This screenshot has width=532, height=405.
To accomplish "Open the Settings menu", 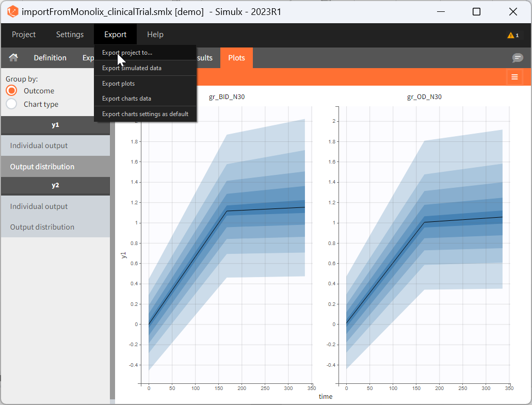I will click(x=70, y=35).
